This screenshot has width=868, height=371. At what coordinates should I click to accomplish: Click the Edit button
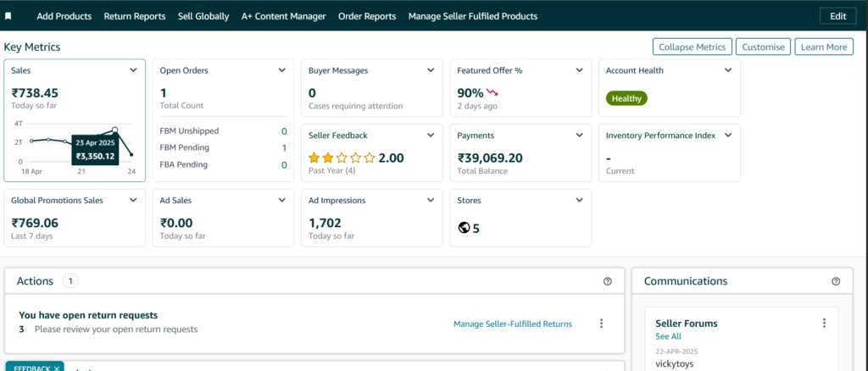click(837, 16)
